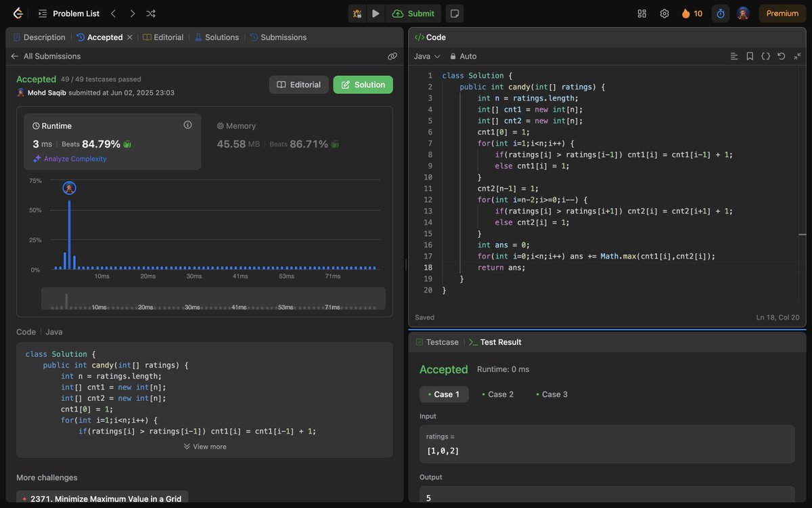The image size is (812, 508).
Task: Select the Case 1 tab
Action: click(444, 394)
